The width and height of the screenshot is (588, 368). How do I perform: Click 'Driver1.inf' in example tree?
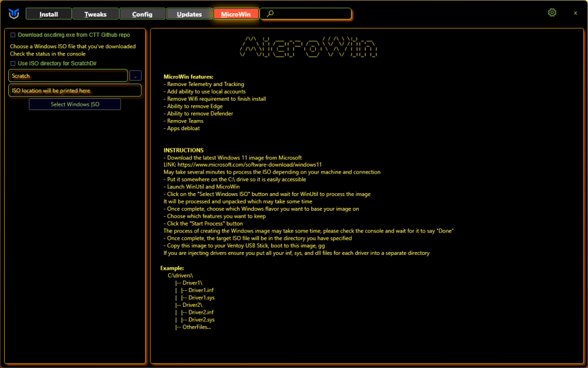click(x=201, y=290)
